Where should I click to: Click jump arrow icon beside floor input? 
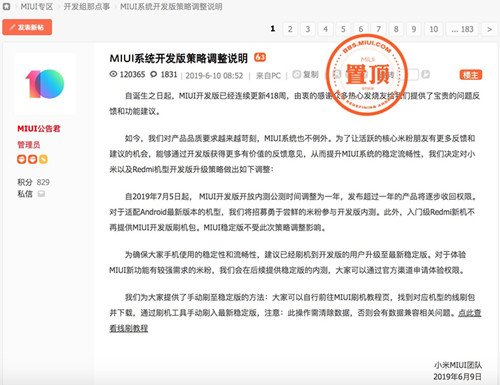[426, 74]
